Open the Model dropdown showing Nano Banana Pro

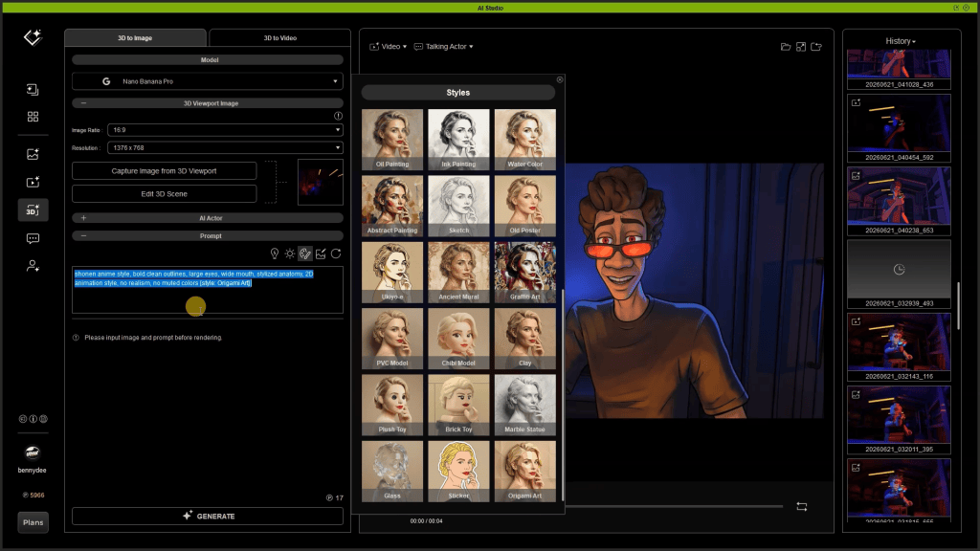coord(208,81)
